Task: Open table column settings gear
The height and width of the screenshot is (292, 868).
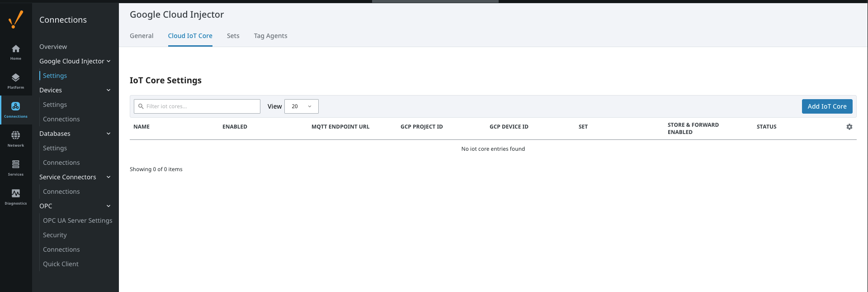Action: (849, 127)
